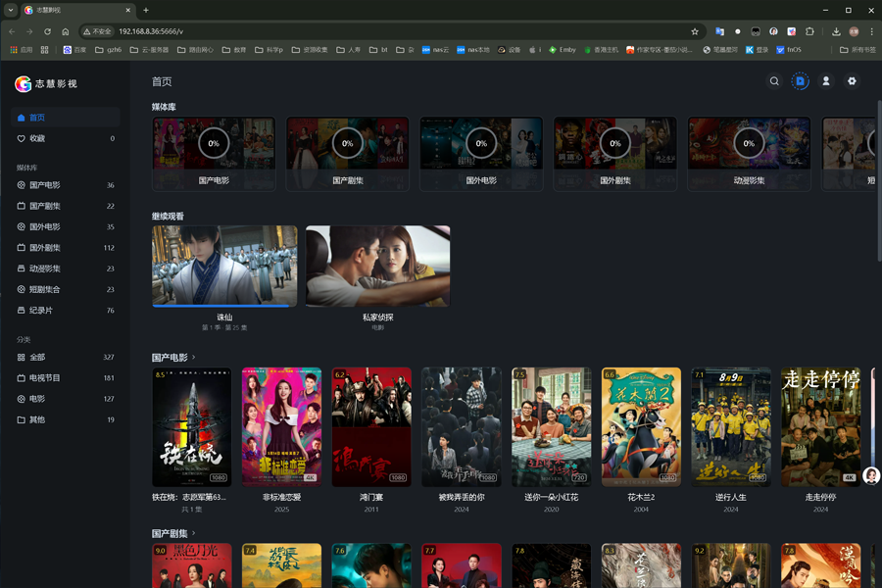Show 全部 category in the sidebar

[x=66, y=358]
